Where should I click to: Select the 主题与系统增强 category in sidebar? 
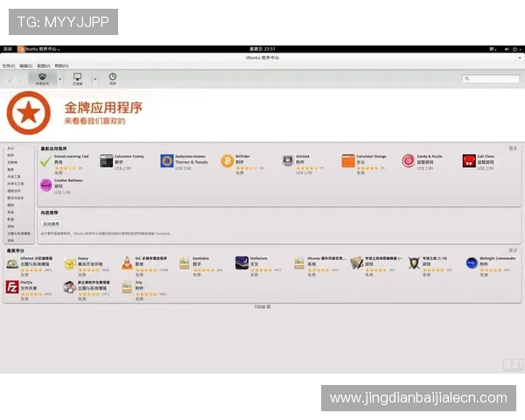(18, 234)
